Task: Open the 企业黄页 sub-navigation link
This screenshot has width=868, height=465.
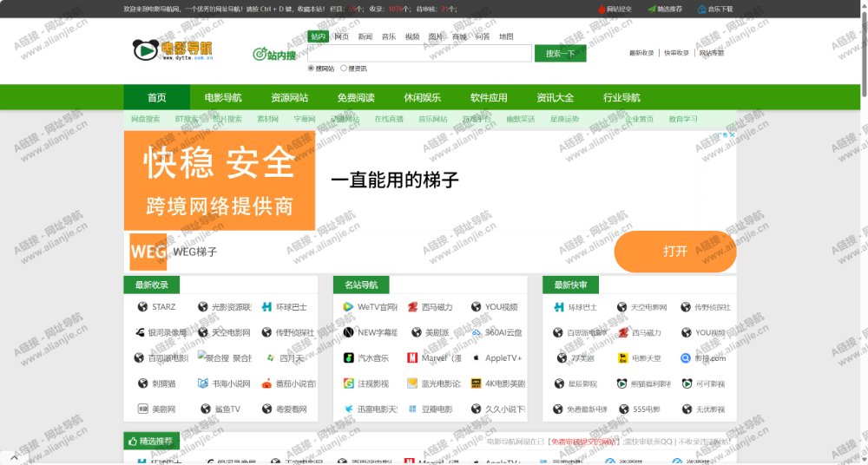Action: (x=640, y=119)
